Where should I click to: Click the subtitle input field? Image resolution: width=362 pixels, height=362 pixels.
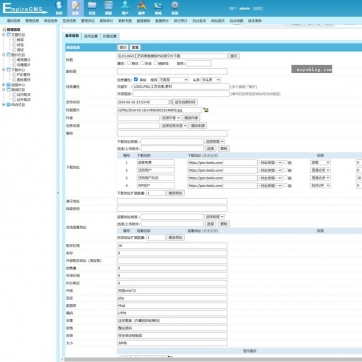pos(172,71)
